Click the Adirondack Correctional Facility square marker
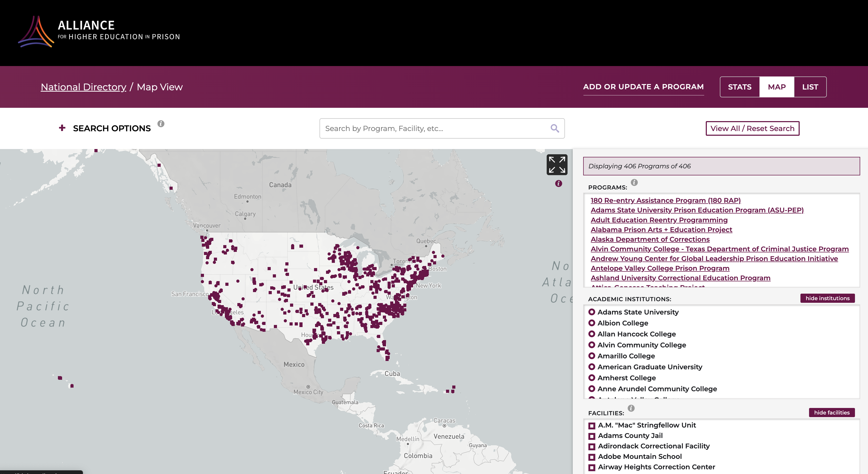The image size is (868, 474). click(592, 447)
